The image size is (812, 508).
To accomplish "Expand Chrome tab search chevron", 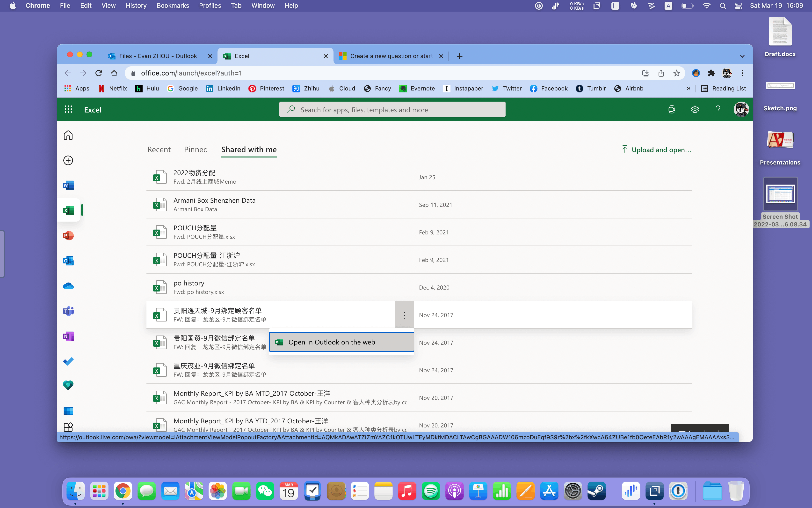I will (742, 56).
